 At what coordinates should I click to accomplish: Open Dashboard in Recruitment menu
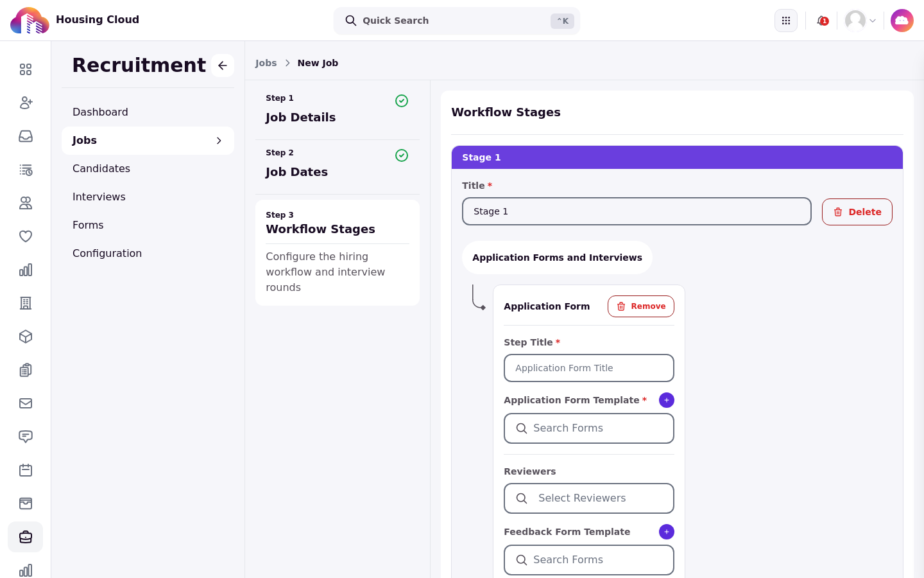[x=148, y=112]
